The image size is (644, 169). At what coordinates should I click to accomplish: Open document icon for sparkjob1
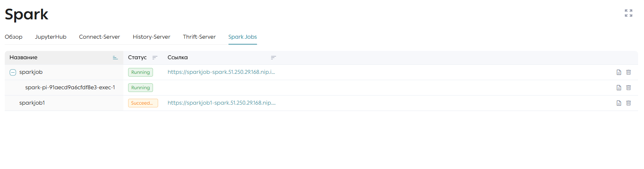pos(619,103)
